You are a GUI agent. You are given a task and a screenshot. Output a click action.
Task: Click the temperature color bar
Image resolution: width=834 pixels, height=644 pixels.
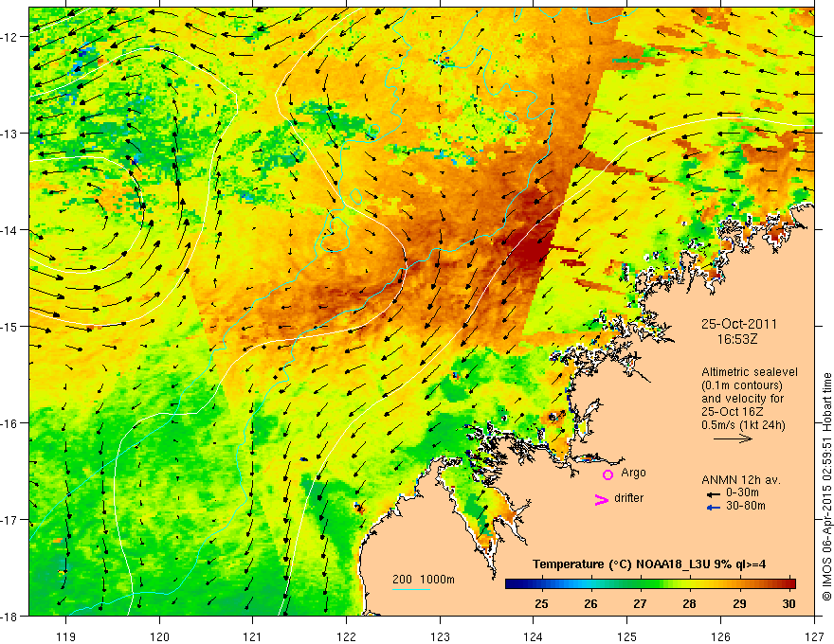coord(650,583)
